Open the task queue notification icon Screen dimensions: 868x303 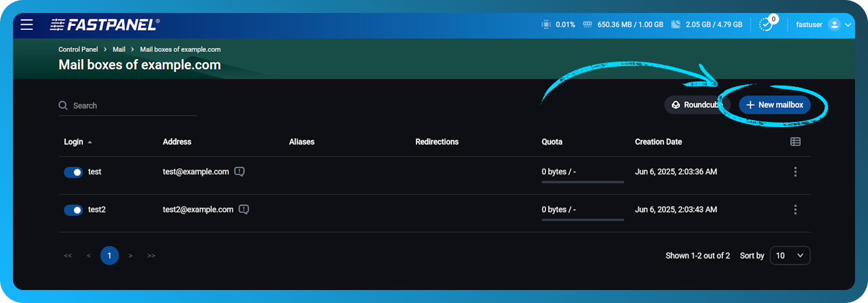tap(766, 25)
